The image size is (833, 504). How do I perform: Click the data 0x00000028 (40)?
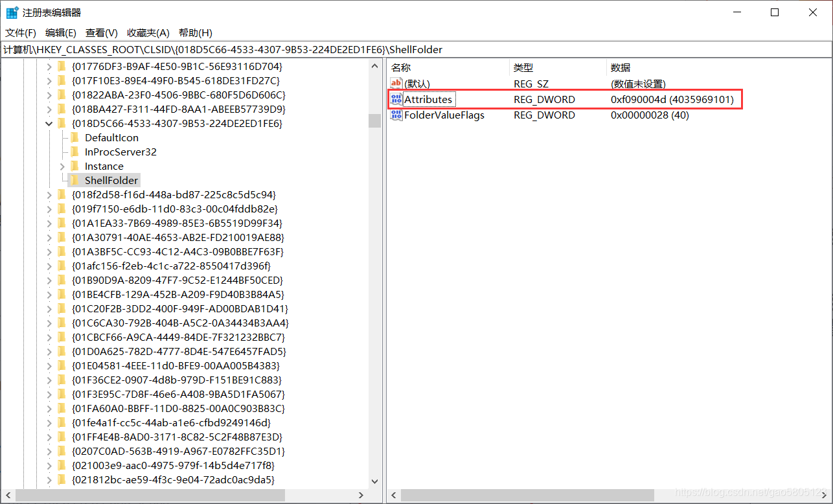[650, 115]
